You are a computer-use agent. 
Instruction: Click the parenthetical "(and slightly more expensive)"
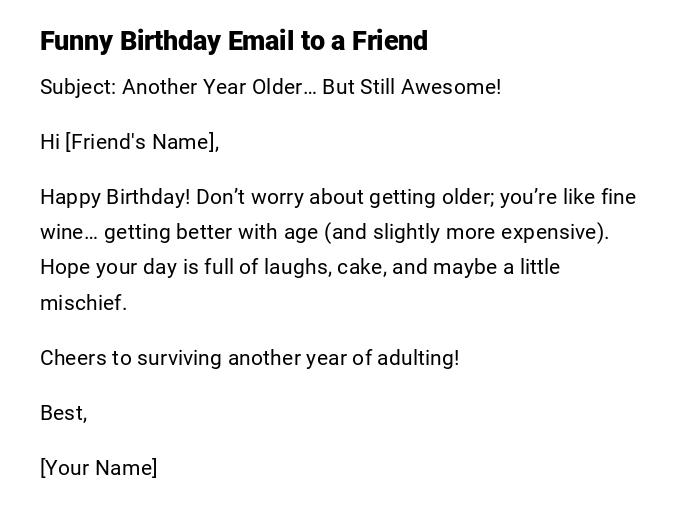(466, 232)
